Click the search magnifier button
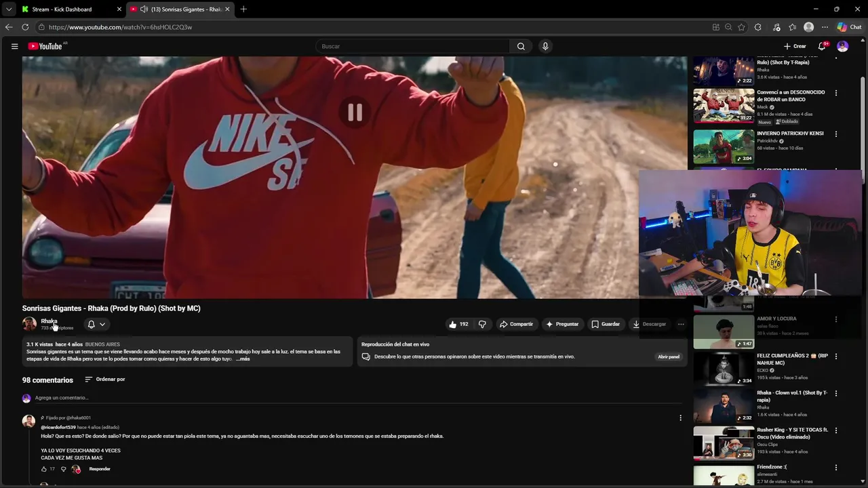 pos(521,46)
